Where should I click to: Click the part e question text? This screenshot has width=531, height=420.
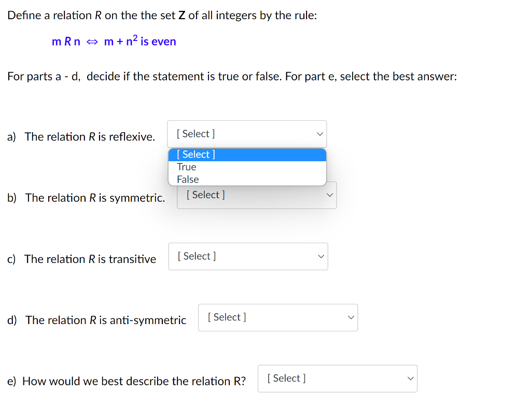click(x=126, y=381)
